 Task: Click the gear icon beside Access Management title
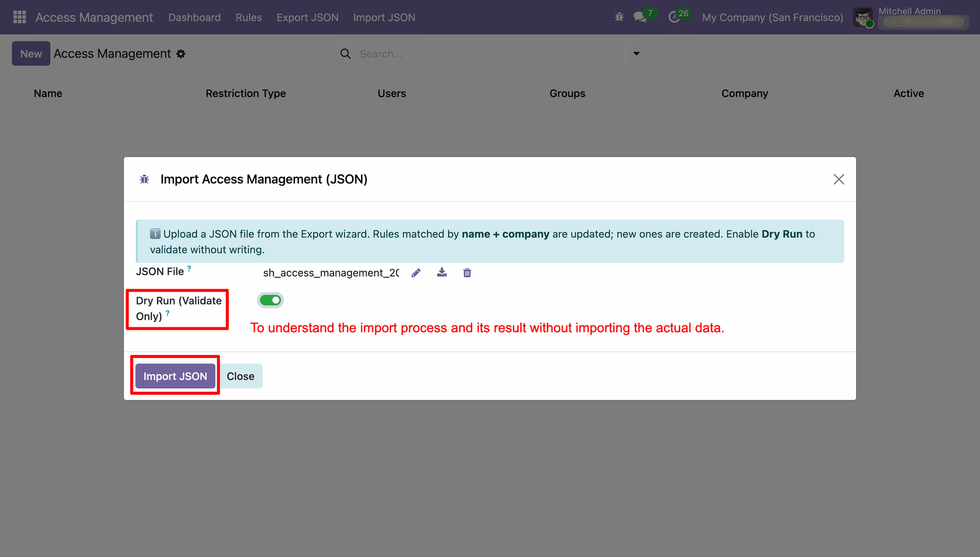coord(181,54)
